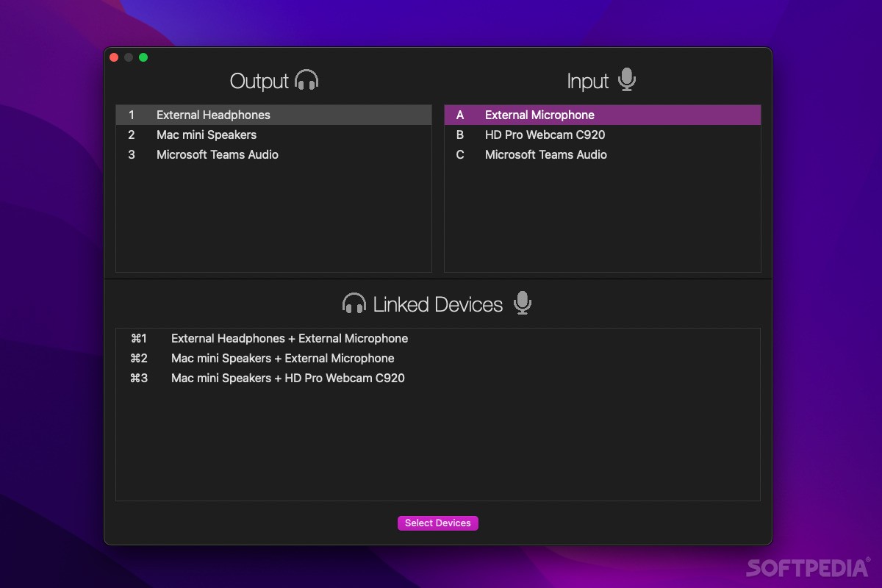Screen dimensions: 882x588
Task: Select linked pair External Headphones + External Microphone
Action: (x=438, y=339)
